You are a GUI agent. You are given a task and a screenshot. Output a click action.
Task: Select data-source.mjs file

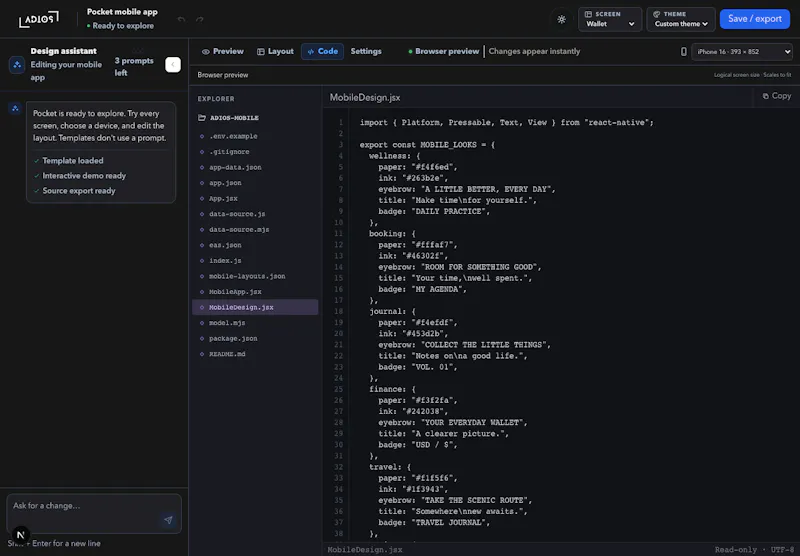point(255,230)
